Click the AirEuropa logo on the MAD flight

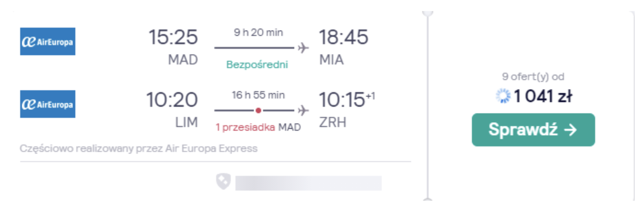[x=48, y=41]
